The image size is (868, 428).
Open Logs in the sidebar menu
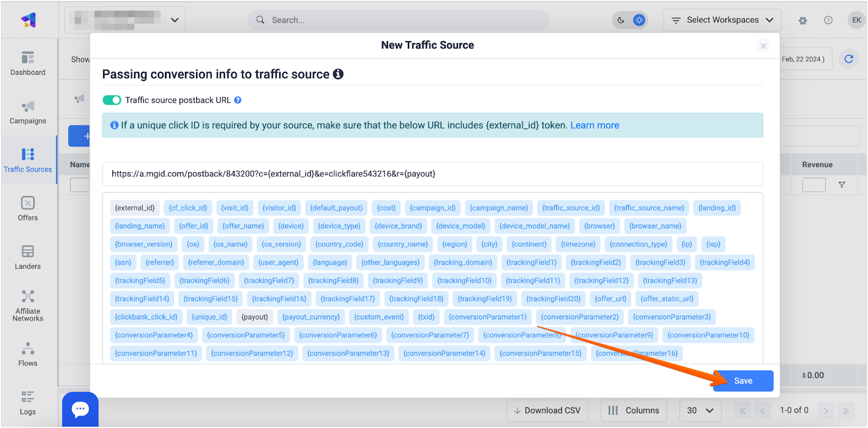(x=28, y=403)
